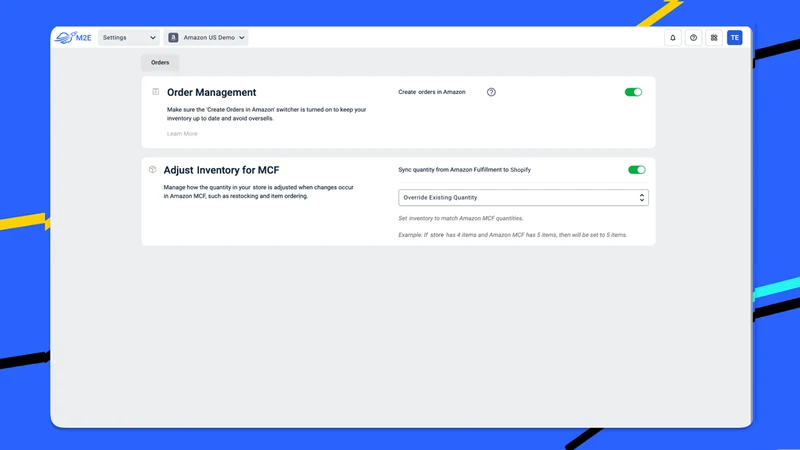Disable the Create orders in Amazon toggle
This screenshot has height=450, width=800.
[633, 92]
